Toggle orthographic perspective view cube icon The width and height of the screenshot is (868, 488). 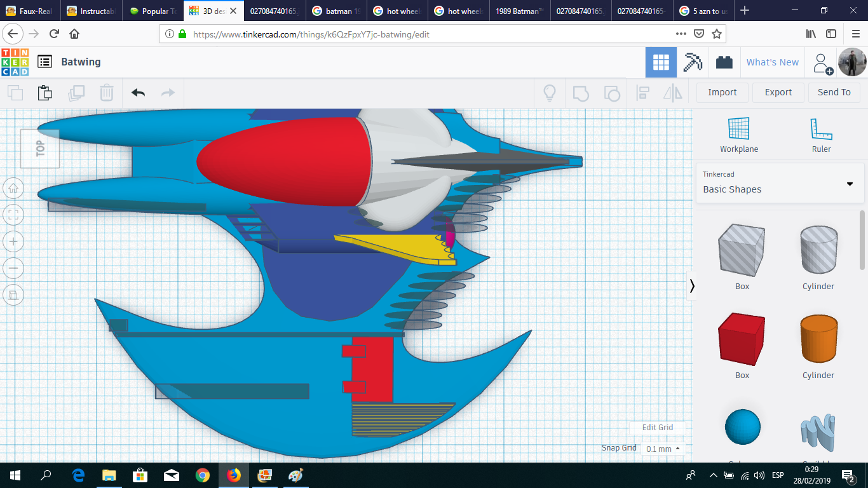point(13,295)
